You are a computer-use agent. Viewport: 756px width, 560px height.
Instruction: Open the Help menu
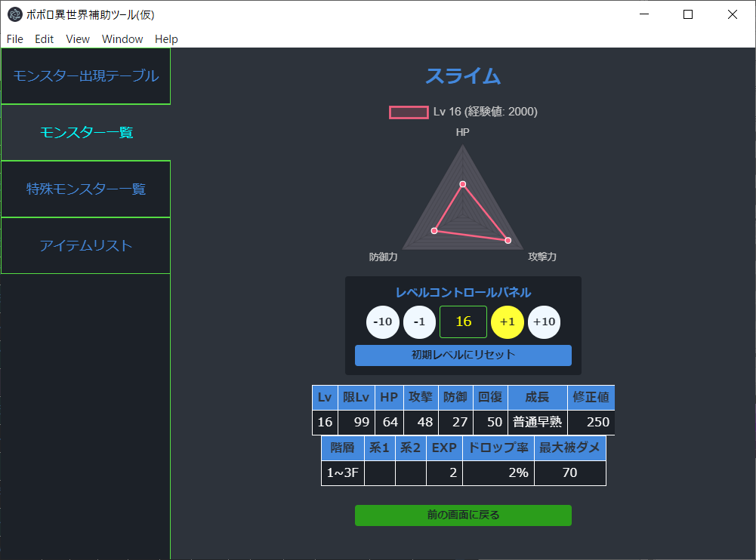pos(166,39)
